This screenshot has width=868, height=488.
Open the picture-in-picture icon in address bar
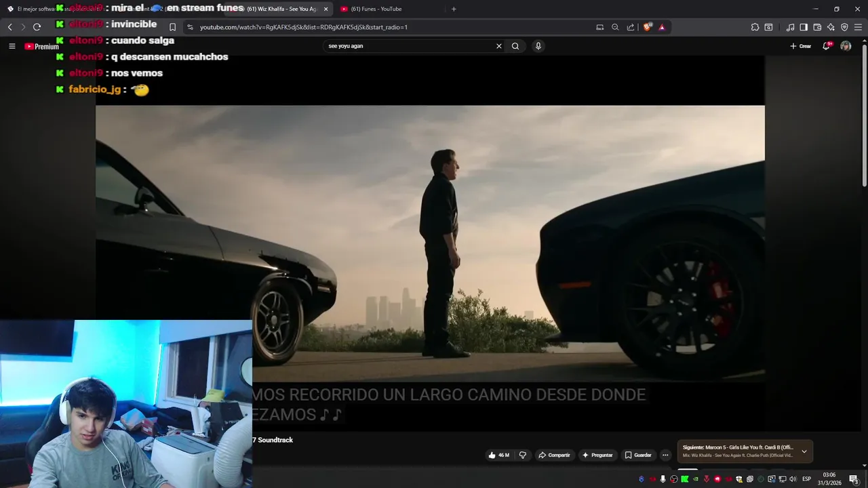[599, 27]
